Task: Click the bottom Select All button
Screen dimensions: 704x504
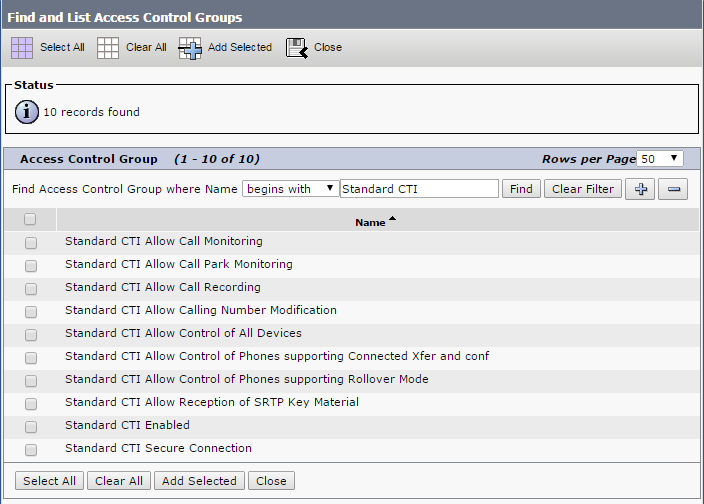Action: 49,481
